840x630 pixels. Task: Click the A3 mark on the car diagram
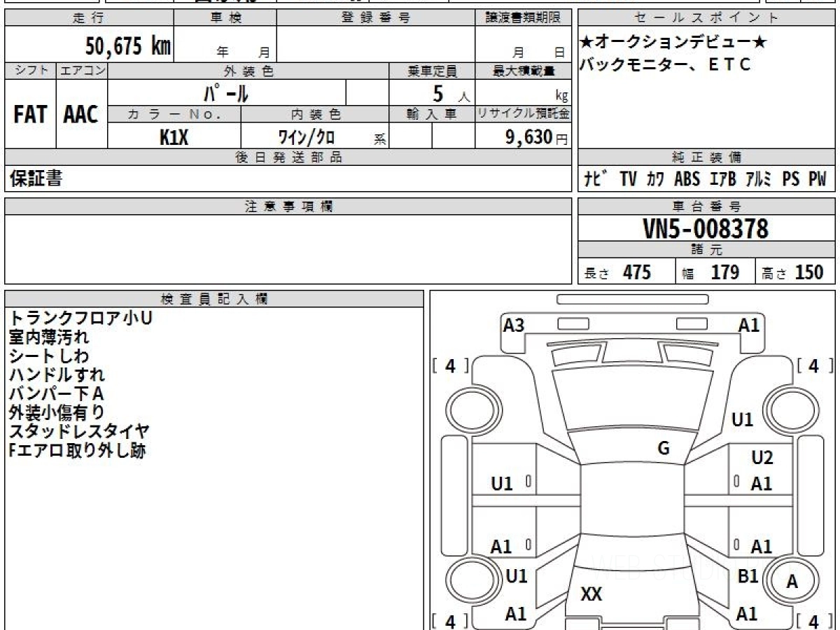point(514,325)
